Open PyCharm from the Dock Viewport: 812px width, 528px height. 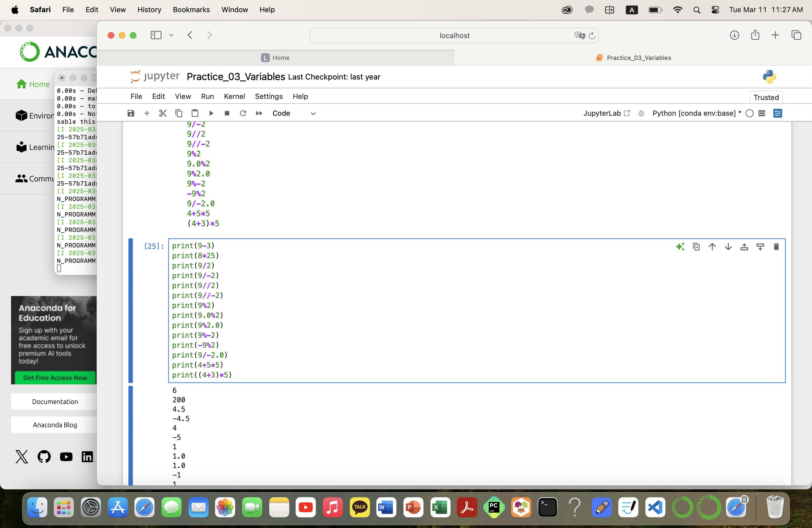click(494, 507)
